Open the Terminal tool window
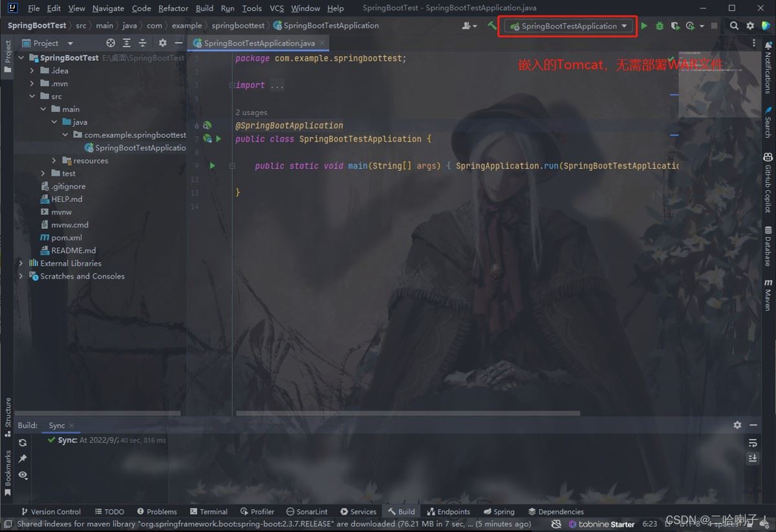 [208, 511]
